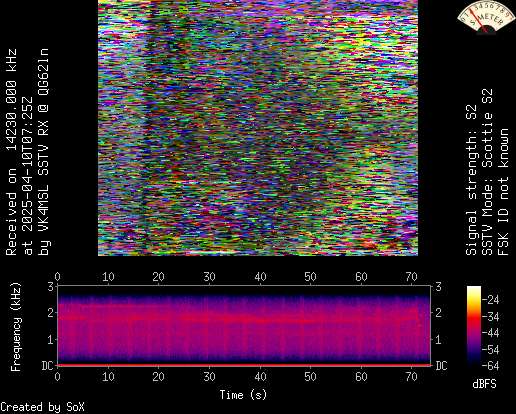Viewport: 516px width, 414px height.
Task: Click the decoded SSTV noise image
Action: point(258,128)
